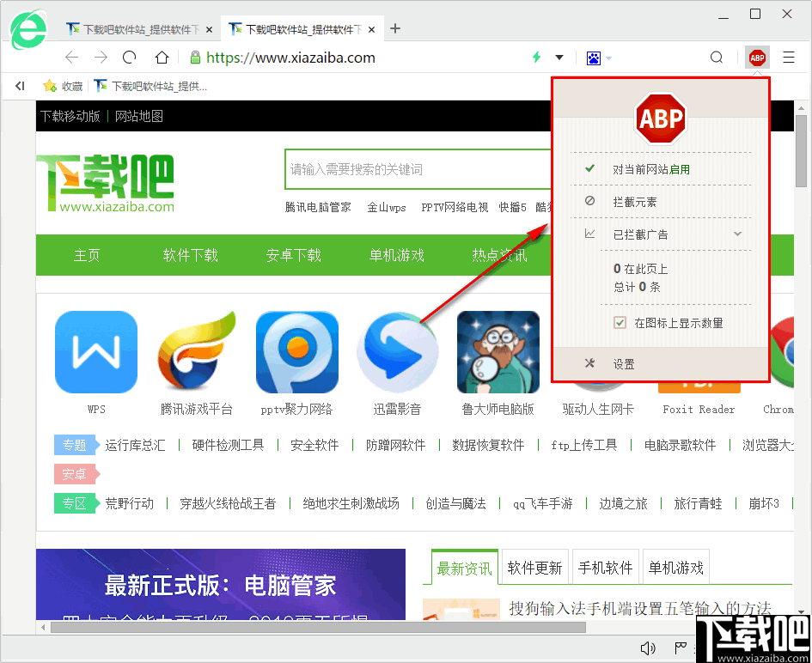812x663 pixels.
Task: Open the dropdown beside the lightning icon
Action: pos(560,57)
